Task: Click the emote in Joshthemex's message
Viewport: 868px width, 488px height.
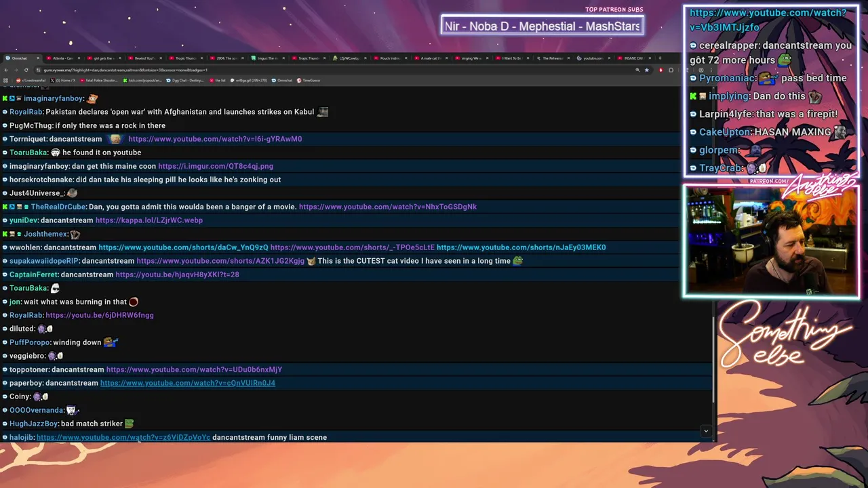Action: click(x=75, y=234)
